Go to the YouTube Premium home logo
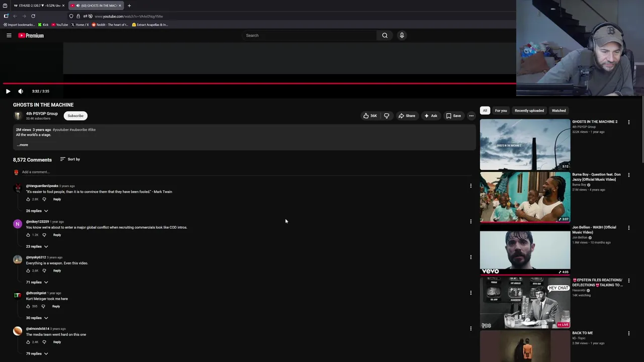Screen dimensions: 644x362 [31, 35]
